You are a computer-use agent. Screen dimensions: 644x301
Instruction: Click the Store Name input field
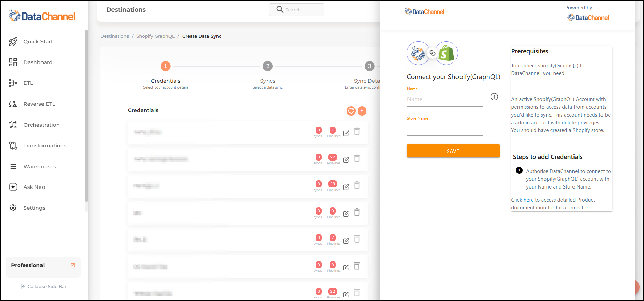pos(445,129)
